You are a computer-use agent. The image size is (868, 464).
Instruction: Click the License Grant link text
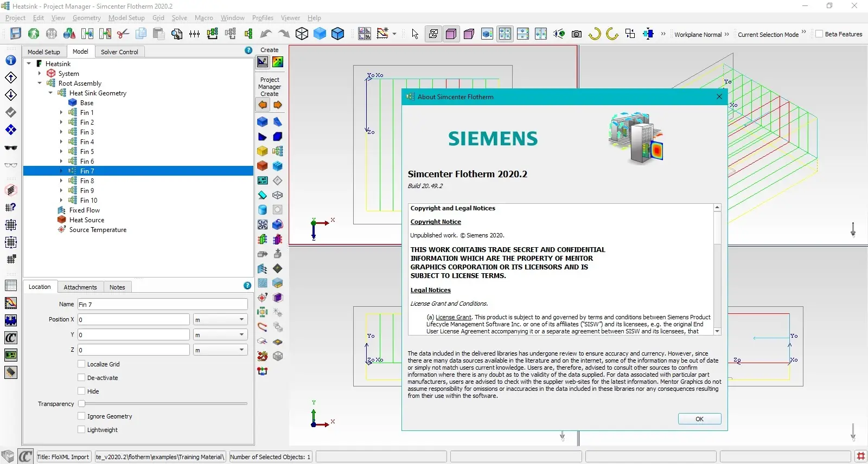[x=454, y=318]
